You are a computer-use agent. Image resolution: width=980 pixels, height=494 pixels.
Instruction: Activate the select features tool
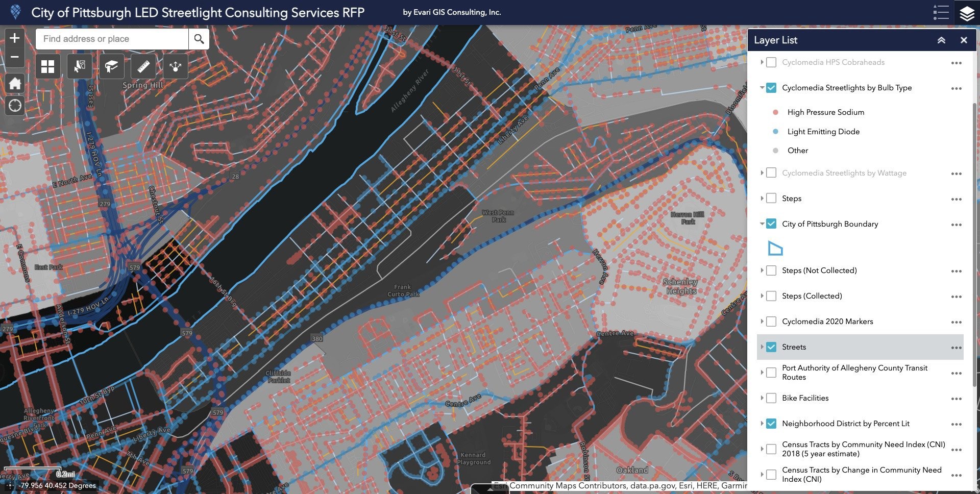[80, 66]
